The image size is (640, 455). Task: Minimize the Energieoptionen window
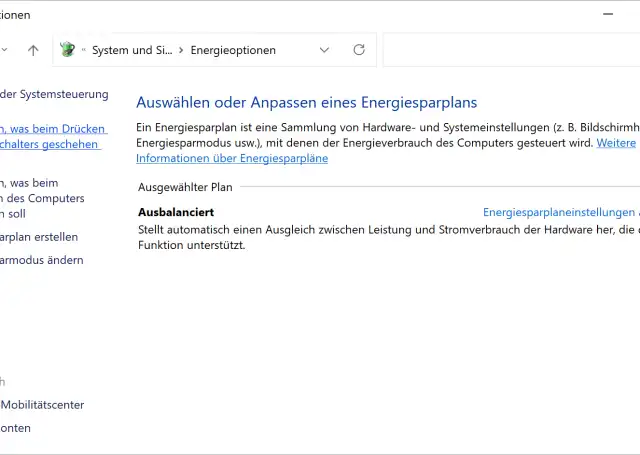(x=608, y=14)
